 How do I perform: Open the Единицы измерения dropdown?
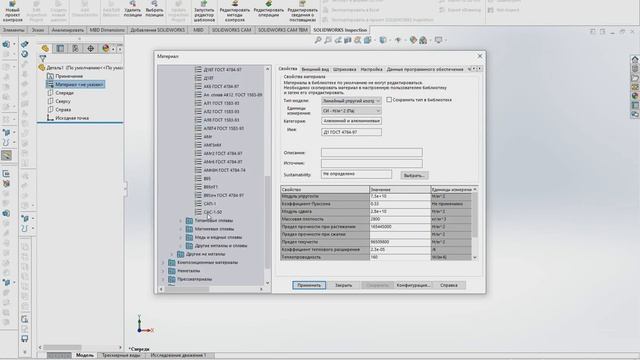[x=351, y=111]
